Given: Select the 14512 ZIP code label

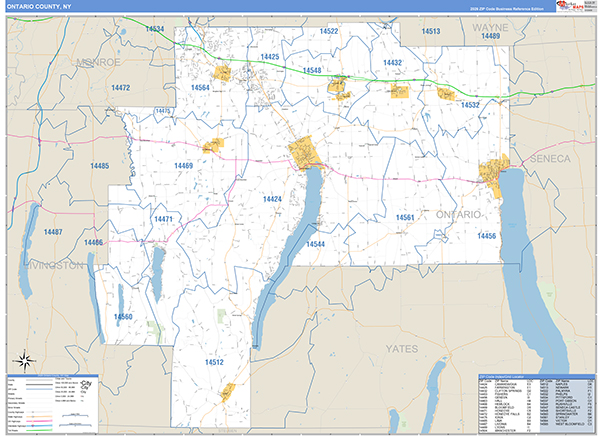Looking at the screenshot, I should tap(213, 361).
